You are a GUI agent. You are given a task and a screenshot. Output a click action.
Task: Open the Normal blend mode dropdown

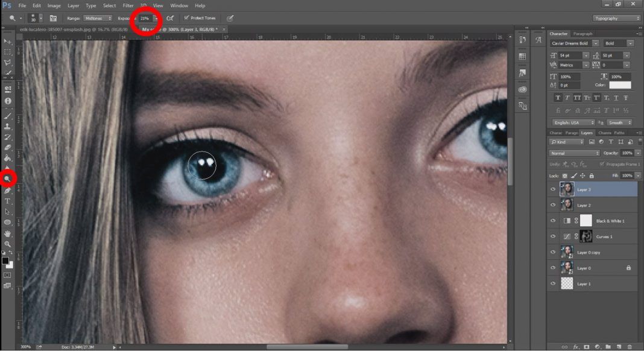(x=574, y=153)
